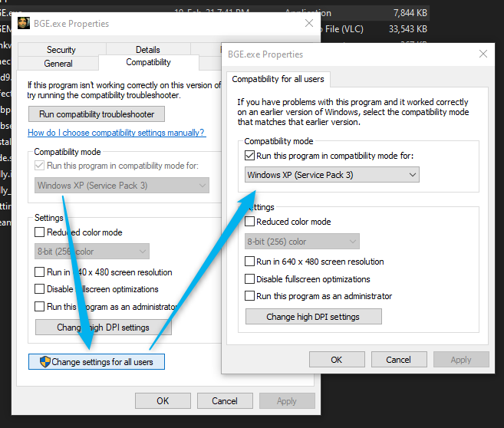Click Cancel in the front all-users dialog
Viewport: 504px width, 428px height.
click(x=399, y=360)
